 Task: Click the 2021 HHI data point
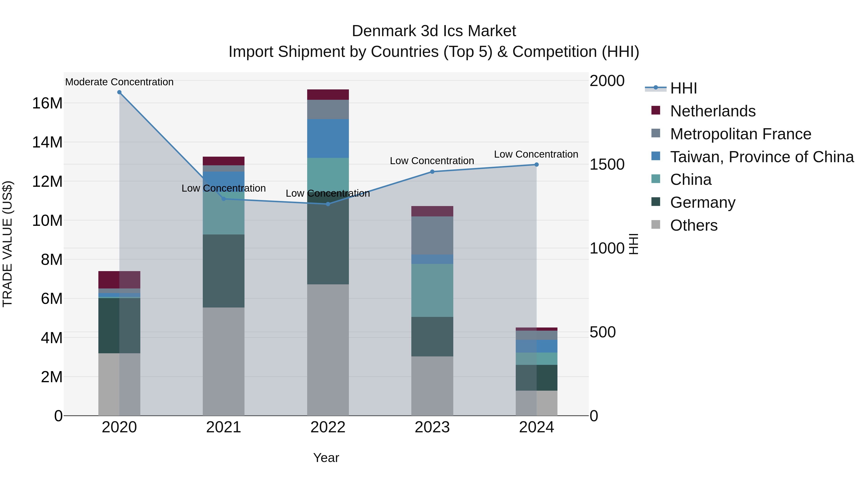pyautogui.click(x=224, y=199)
